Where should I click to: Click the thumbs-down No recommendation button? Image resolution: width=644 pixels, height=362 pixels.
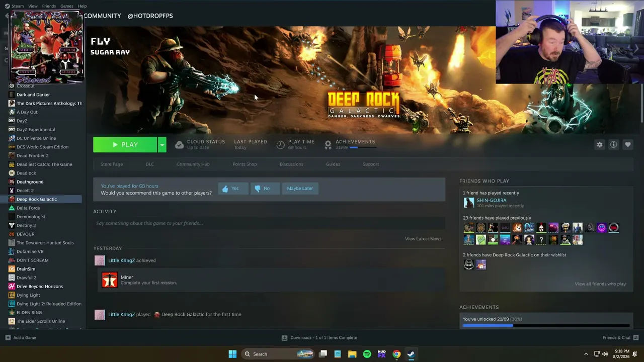[265, 189]
